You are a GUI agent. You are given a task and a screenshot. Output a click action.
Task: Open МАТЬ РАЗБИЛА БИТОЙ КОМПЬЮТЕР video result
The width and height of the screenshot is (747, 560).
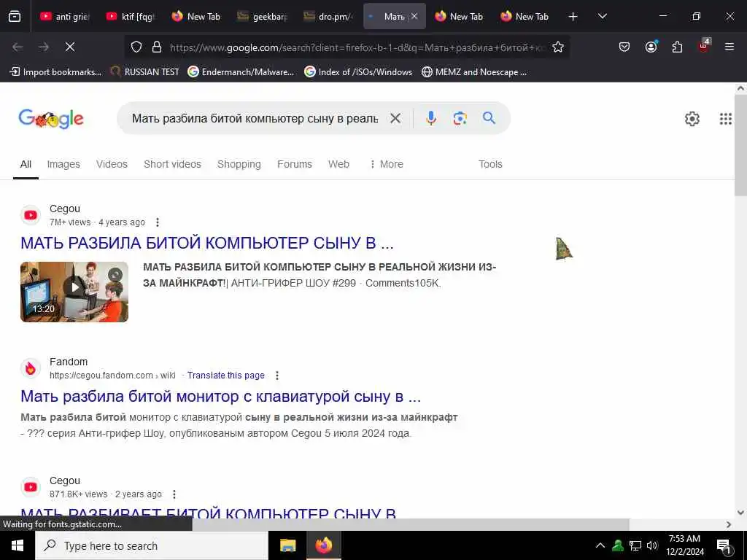[x=206, y=243]
